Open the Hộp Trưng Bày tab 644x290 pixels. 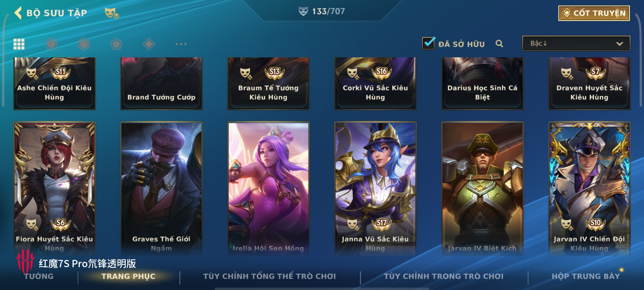point(586,276)
